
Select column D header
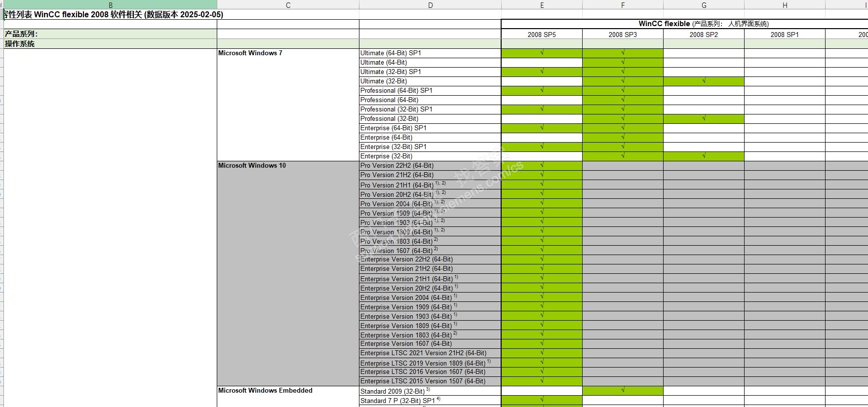click(x=430, y=5)
